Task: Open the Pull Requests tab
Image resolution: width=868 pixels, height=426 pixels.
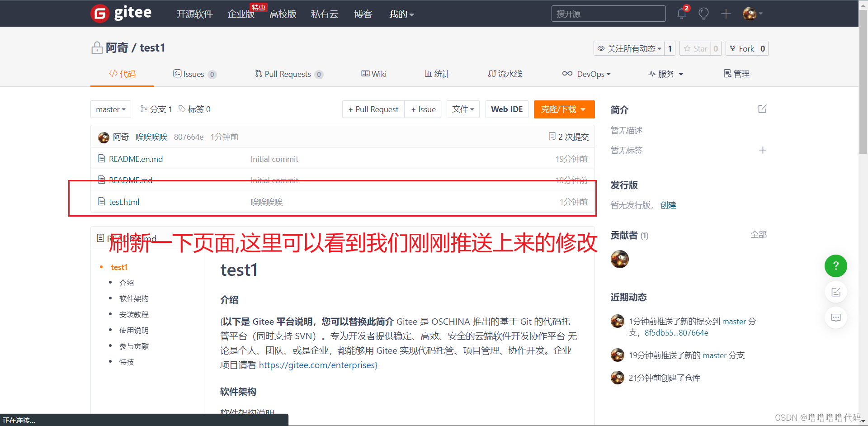Action: pos(289,74)
